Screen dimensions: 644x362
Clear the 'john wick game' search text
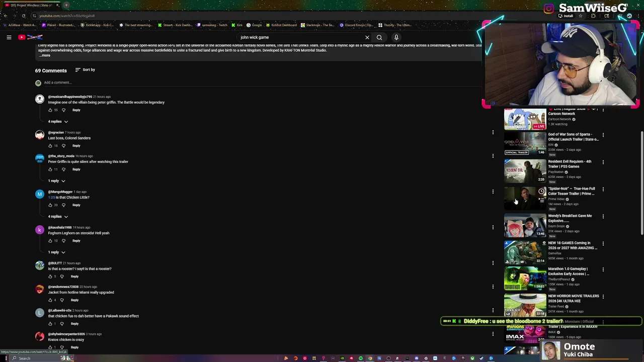coord(367,37)
